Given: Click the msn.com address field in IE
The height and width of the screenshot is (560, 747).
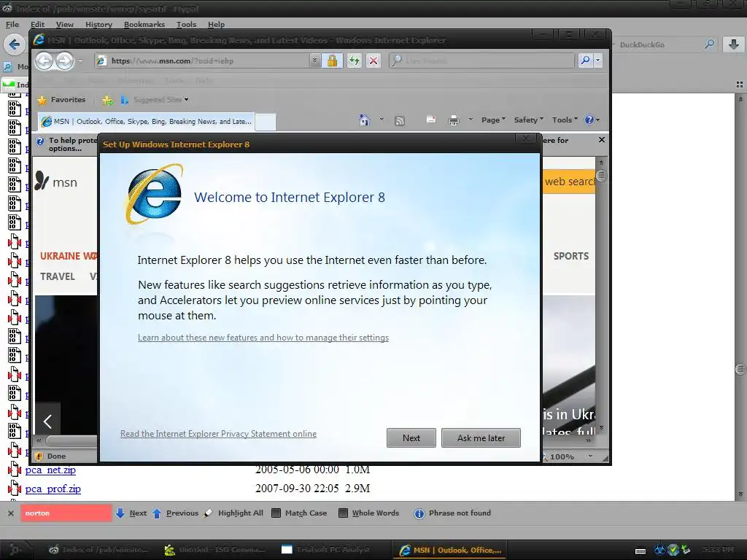Looking at the screenshot, I should pyautogui.click(x=203, y=61).
